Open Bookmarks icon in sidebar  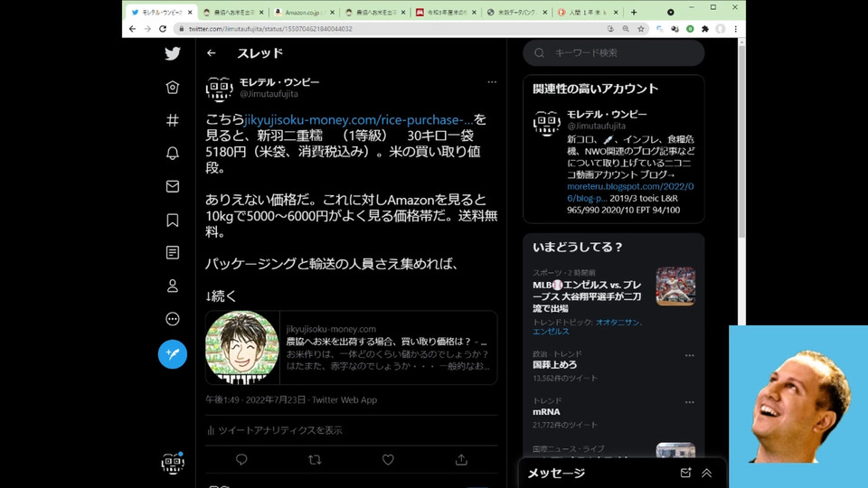173,221
